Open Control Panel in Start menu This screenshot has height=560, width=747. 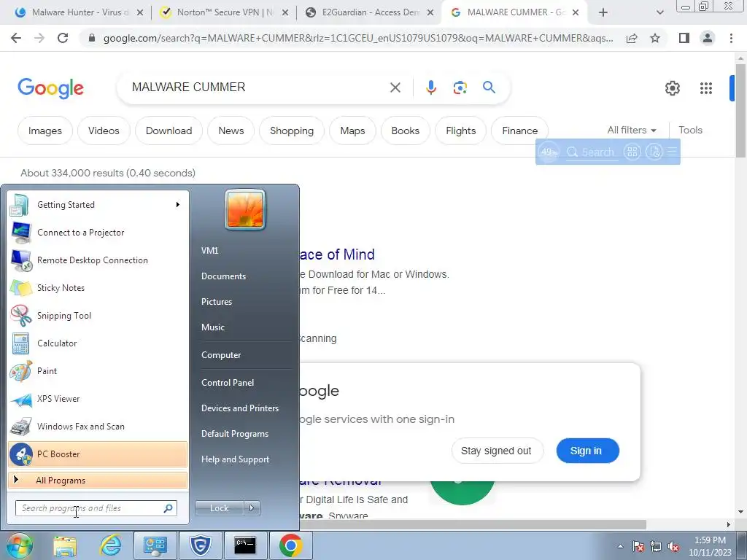[x=228, y=383]
